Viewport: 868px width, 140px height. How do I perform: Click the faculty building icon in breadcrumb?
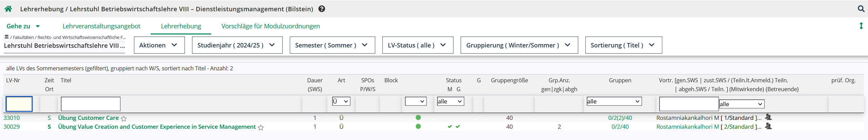coord(6,37)
